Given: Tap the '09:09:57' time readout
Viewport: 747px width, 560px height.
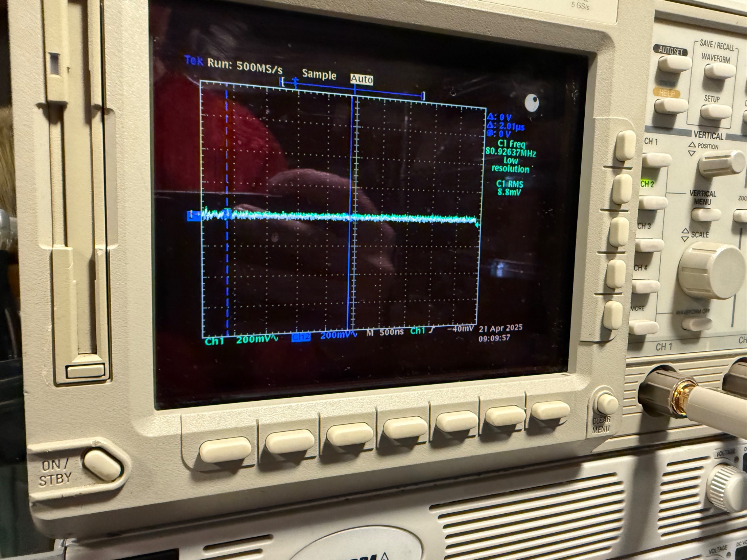Looking at the screenshot, I should pyautogui.click(x=494, y=338).
